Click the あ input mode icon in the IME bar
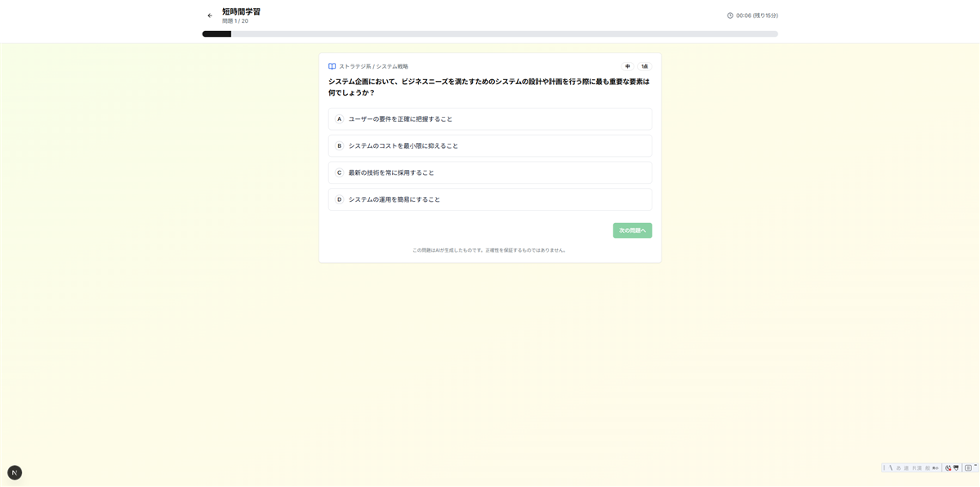This screenshot has width=980, height=487. [898, 467]
